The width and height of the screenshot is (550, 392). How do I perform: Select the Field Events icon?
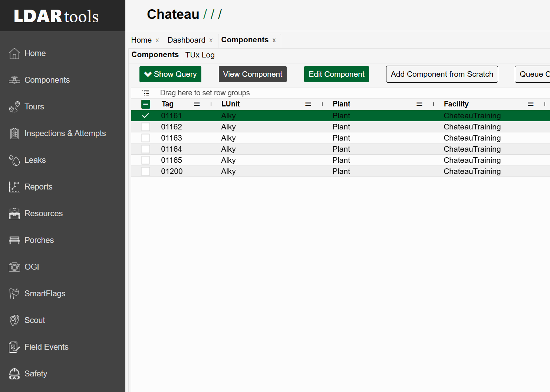(x=14, y=347)
